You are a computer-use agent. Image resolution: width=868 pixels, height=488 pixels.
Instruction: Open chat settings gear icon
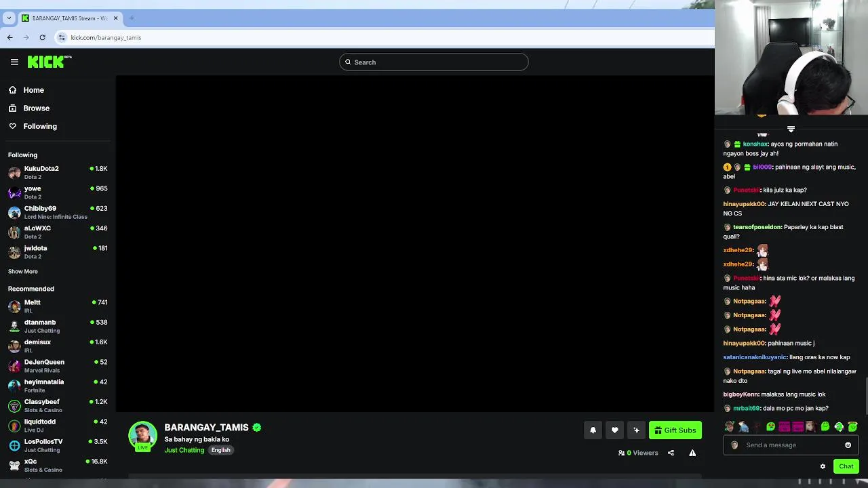pyautogui.click(x=823, y=466)
